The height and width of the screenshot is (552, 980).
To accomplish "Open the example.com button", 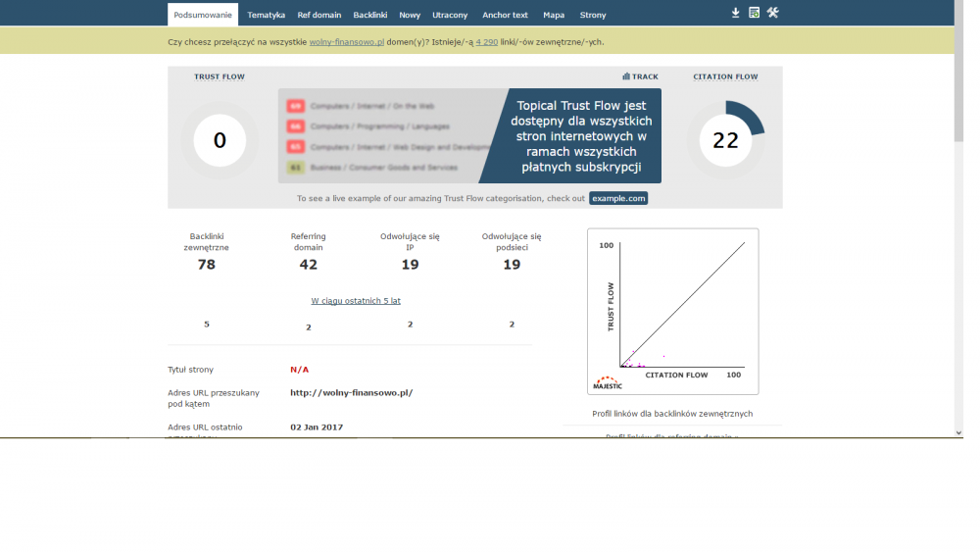I will [618, 198].
